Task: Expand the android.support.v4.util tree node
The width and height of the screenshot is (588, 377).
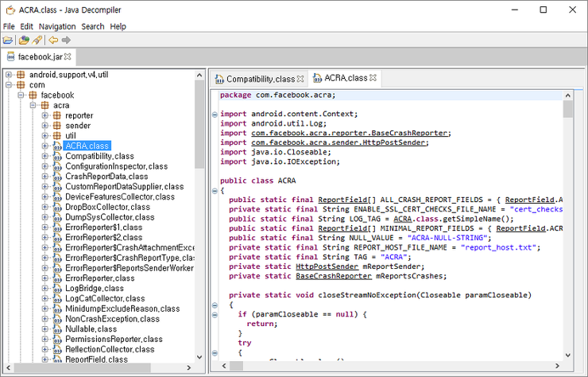Action: tap(9, 75)
